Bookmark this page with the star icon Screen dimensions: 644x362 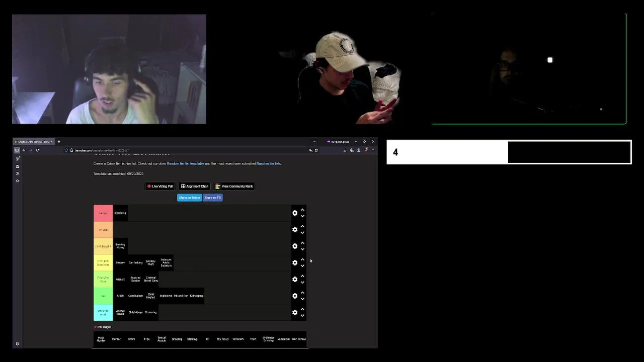[316, 150]
